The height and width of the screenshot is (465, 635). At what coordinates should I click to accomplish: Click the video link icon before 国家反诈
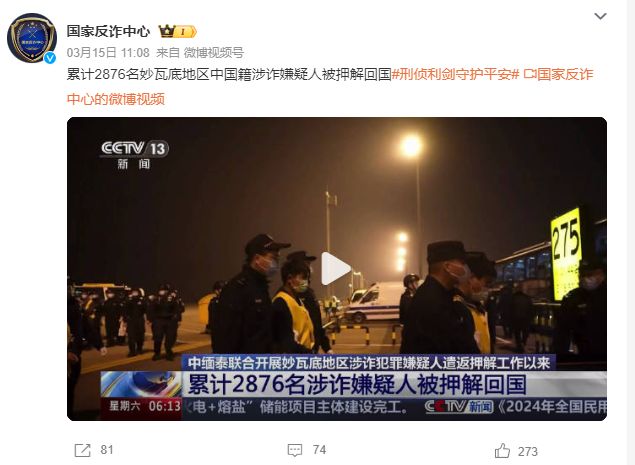coord(529,75)
